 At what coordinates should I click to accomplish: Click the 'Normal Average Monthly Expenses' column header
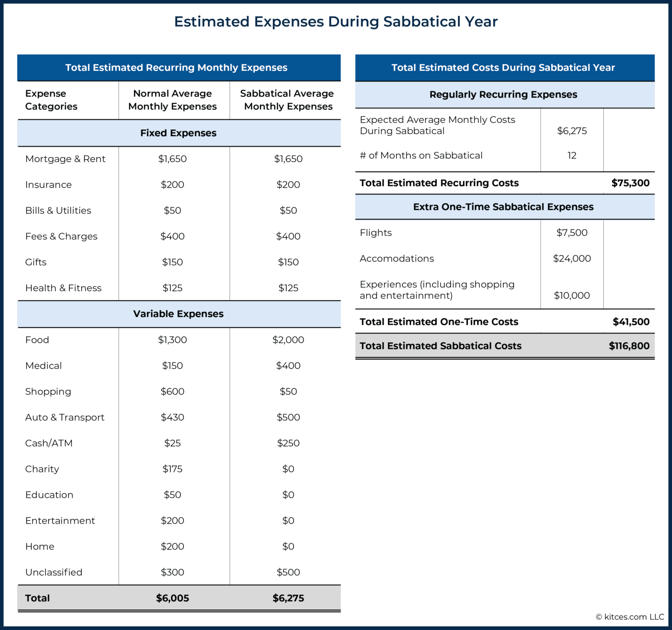172,100
